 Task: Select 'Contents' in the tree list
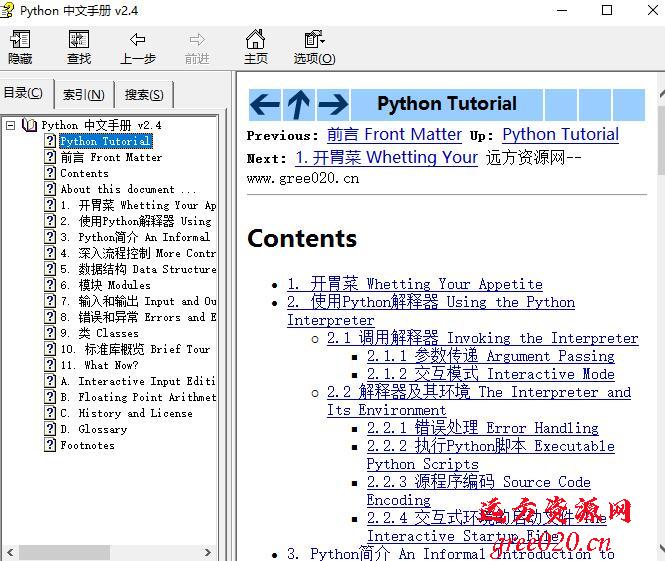point(84,173)
